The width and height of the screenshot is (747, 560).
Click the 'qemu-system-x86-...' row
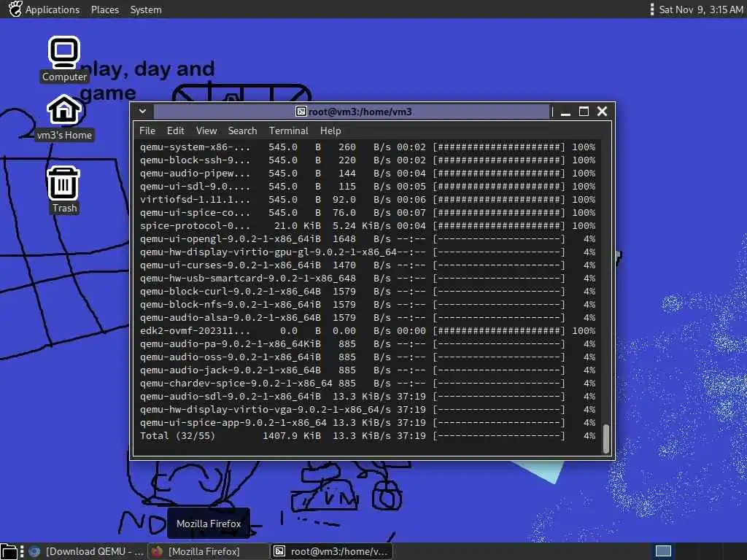click(368, 147)
